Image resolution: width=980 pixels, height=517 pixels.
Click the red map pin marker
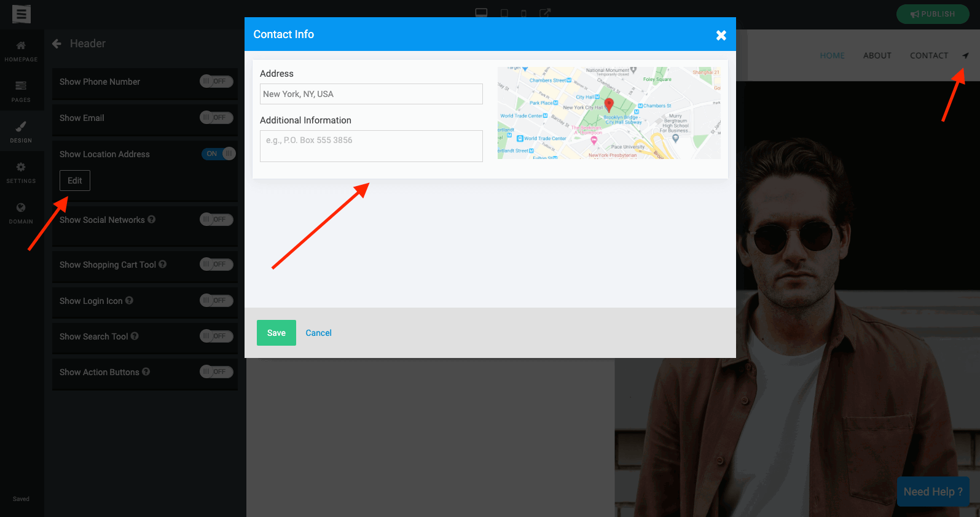[x=609, y=104]
